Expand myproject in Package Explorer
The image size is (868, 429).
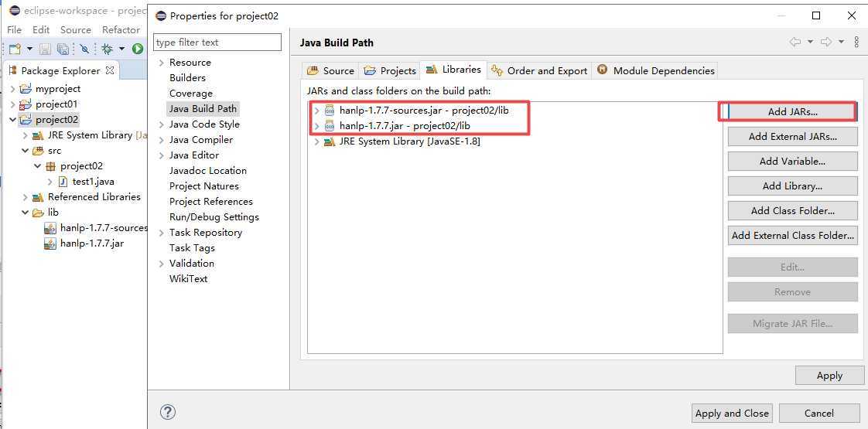point(13,88)
